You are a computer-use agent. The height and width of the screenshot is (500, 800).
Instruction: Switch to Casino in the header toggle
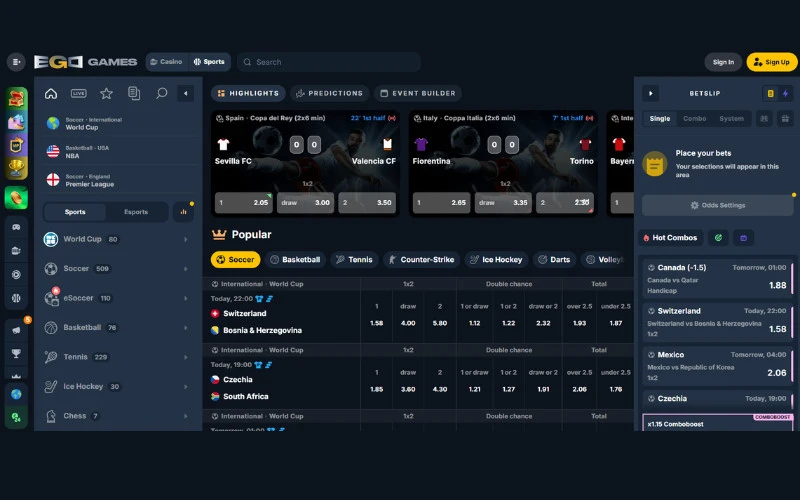point(167,62)
